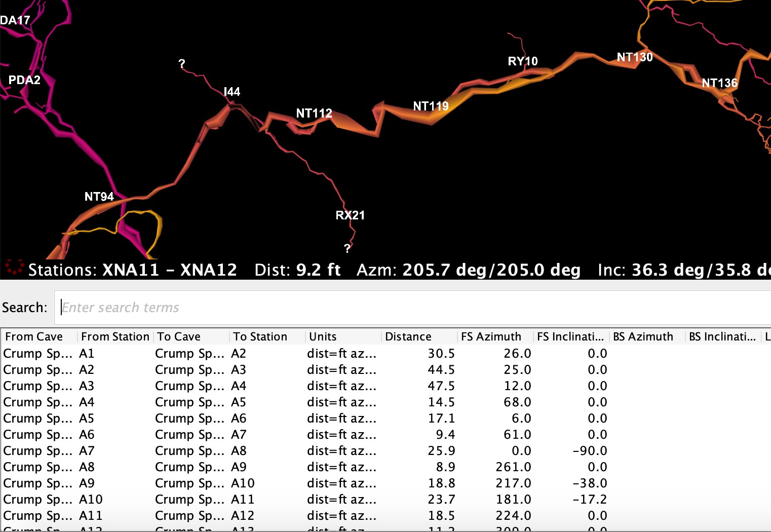Select station label RX21 in 3D view
This screenshot has height=532, width=771.
(350, 215)
